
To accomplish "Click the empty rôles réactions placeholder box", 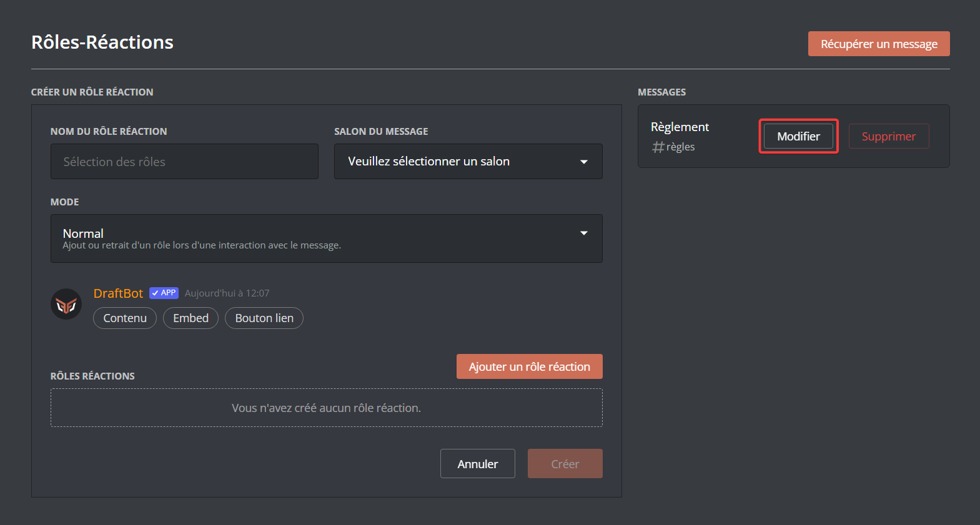I will (x=326, y=408).
